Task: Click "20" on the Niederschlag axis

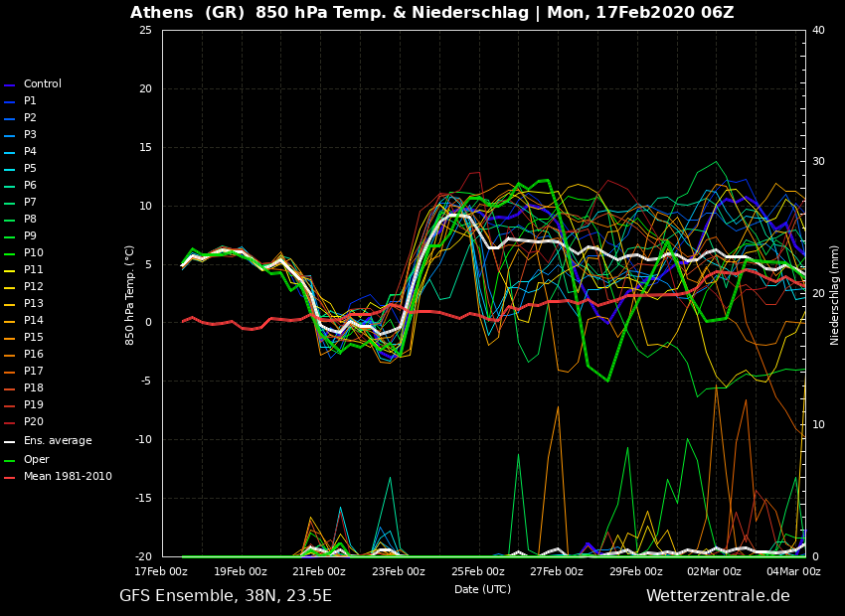Action: (x=818, y=293)
